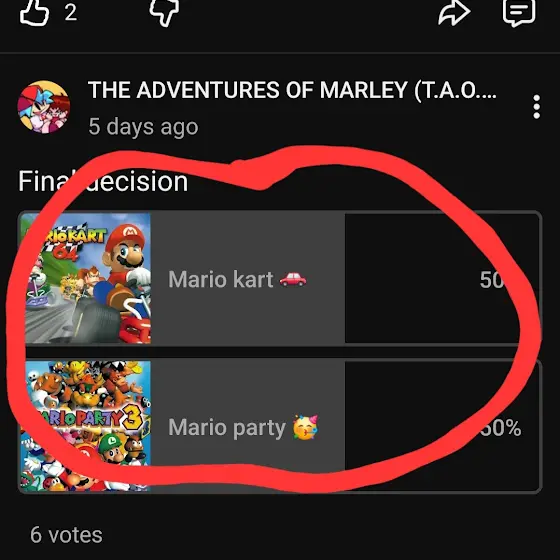Open THE ADVENTURES OF MARLEY channel name
Viewport: 560px width, 560px height.
(x=292, y=90)
